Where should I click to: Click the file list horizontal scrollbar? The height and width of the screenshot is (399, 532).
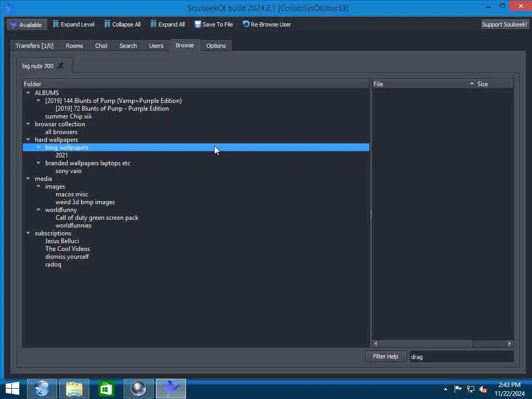pyautogui.click(x=425, y=343)
